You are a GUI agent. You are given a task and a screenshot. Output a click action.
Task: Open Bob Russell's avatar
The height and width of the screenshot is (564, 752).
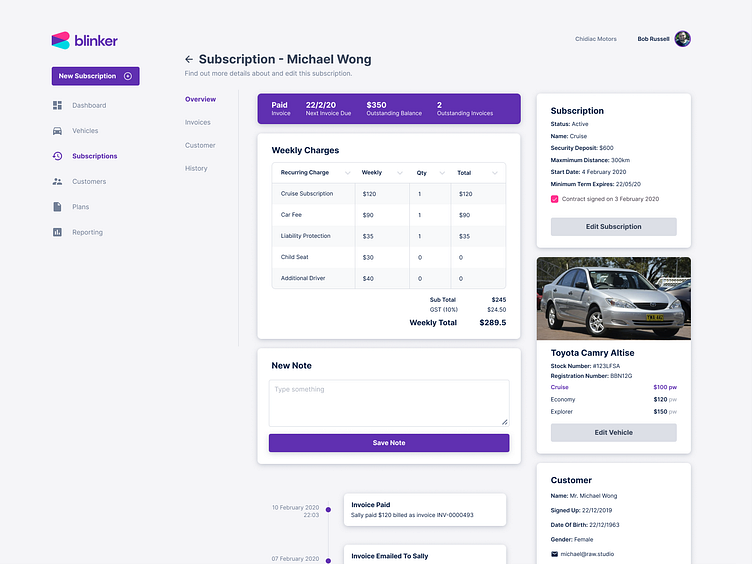pos(682,39)
